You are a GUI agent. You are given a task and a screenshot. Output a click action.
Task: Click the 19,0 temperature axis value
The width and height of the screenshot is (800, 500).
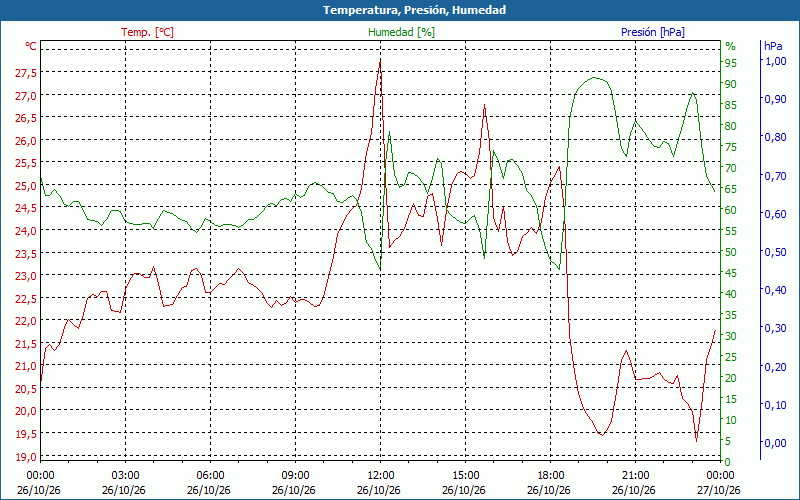point(26,456)
